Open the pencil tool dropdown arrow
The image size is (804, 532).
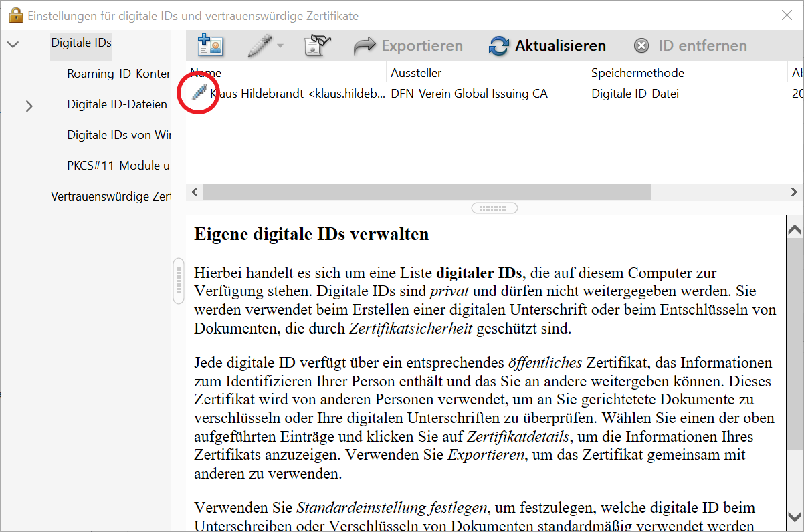[280, 46]
